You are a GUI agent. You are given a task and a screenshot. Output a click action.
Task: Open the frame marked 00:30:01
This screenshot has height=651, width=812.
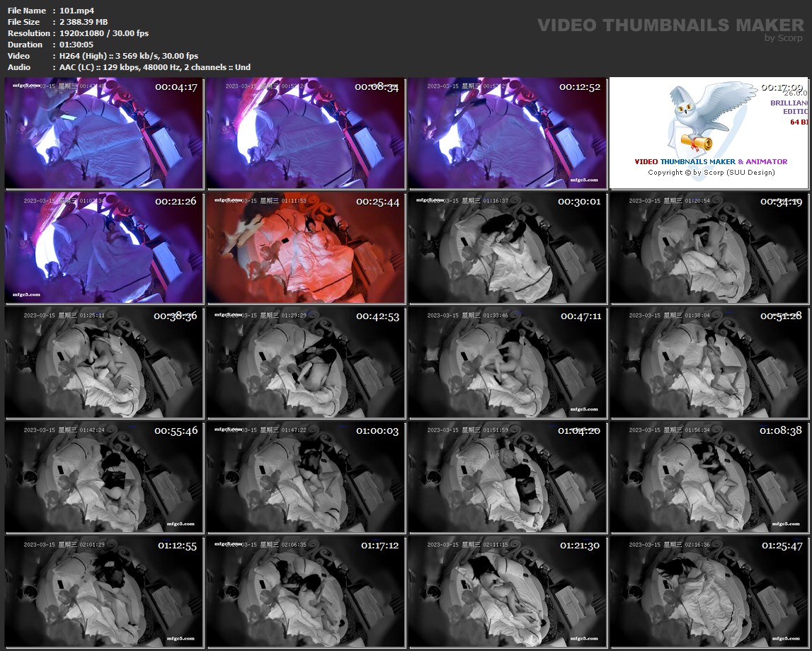click(x=507, y=248)
